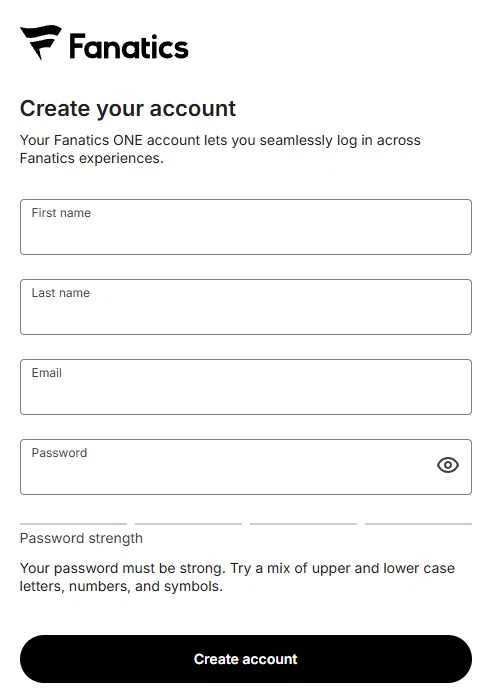Click the first password strength bar segment
The height and width of the screenshot is (691, 495).
[74, 524]
